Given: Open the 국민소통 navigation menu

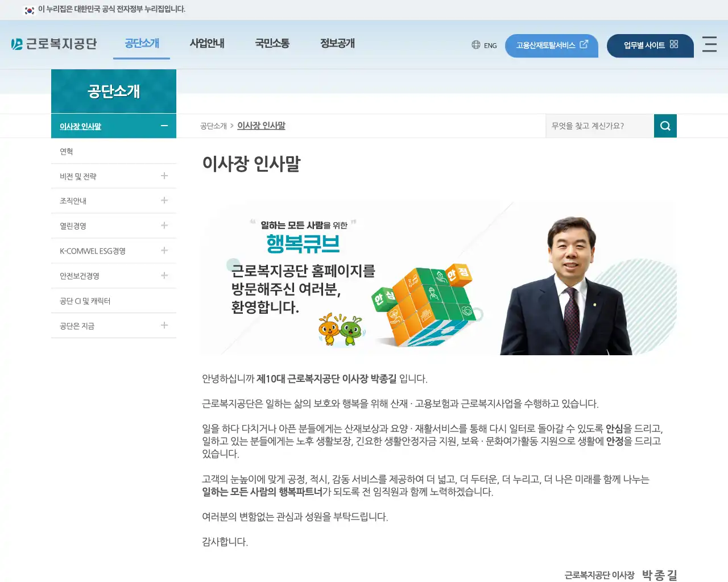Looking at the screenshot, I should tap(272, 43).
